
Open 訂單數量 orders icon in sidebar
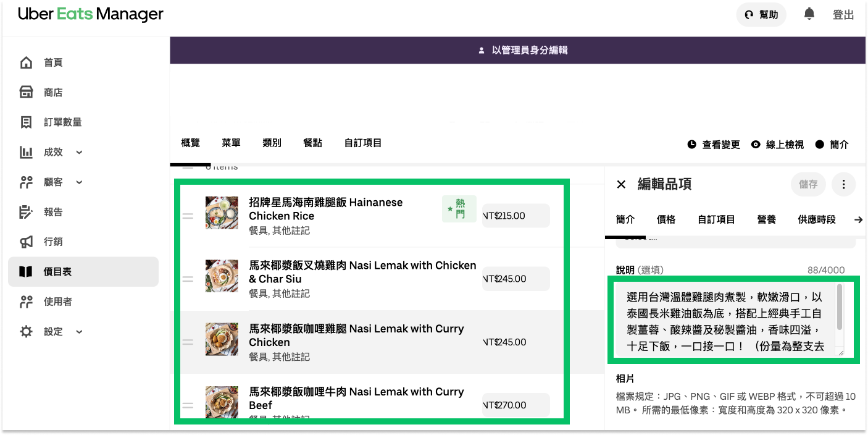pyautogui.click(x=26, y=122)
